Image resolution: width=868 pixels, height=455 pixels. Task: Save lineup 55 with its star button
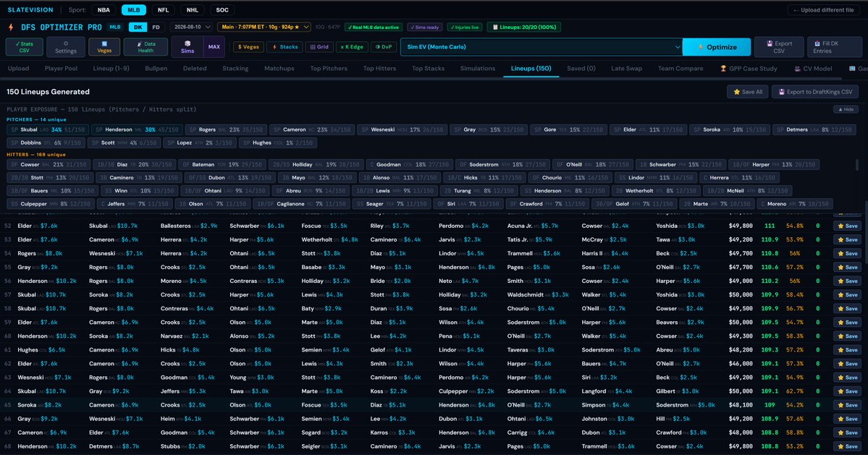848,267
